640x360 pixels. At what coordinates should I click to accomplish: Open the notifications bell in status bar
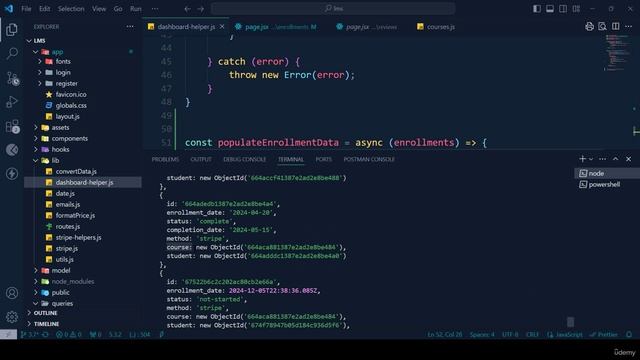pos(629,334)
